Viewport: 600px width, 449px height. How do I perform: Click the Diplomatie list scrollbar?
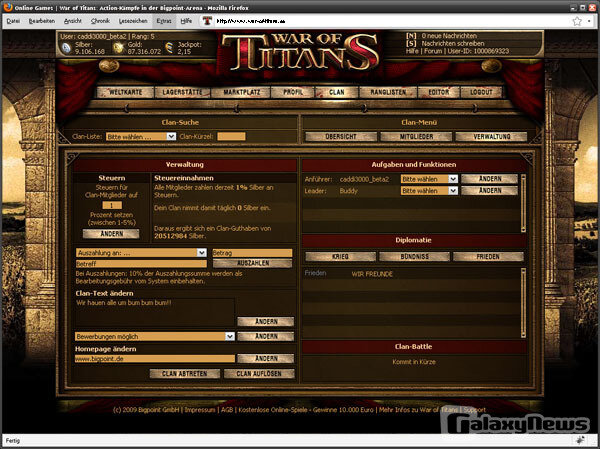point(523,303)
